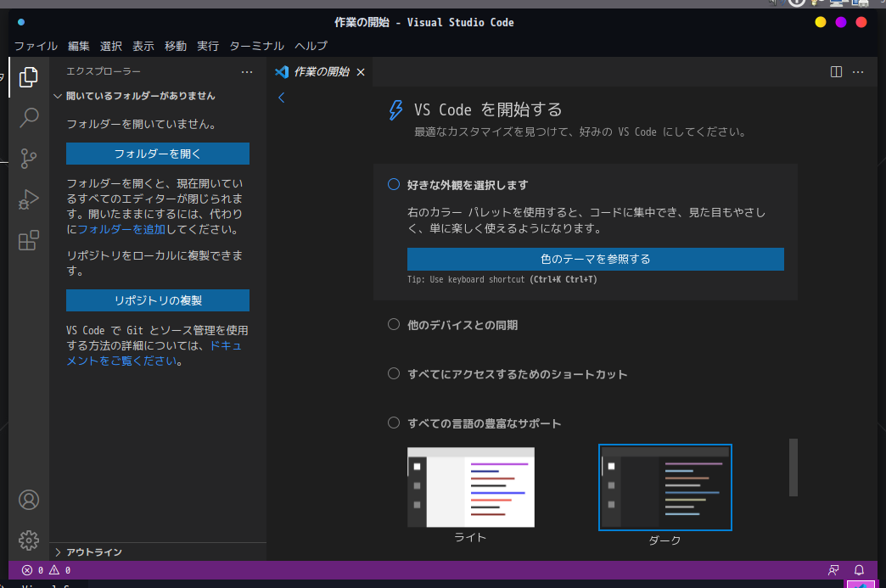Image resolution: width=886 pixels, height=588 pixels.
Task: Click the Ctrl+K Ctrl+T shortcut tip text
Action: click(564, 280)
